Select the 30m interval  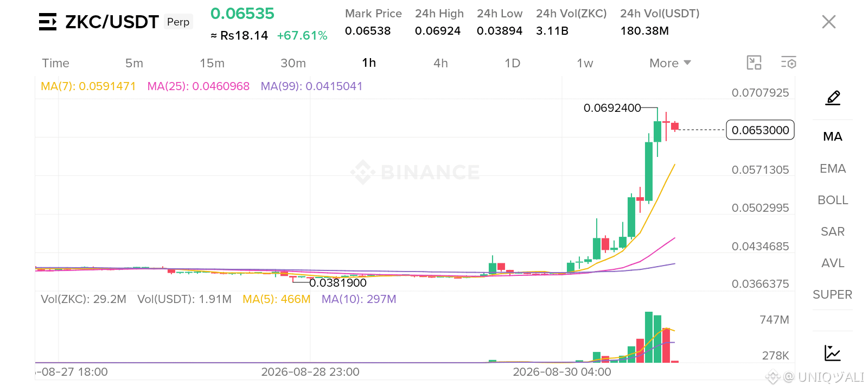click(x=293, y=63)
